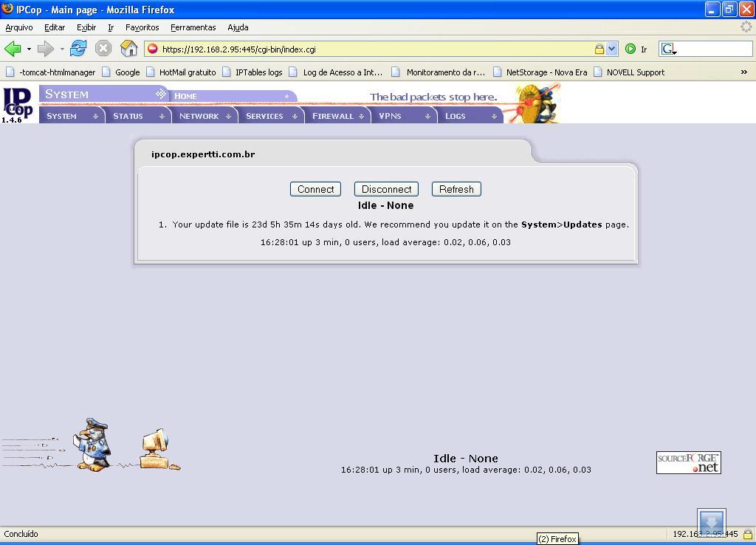Expand the address bar history dropdown

click(611, 49)
